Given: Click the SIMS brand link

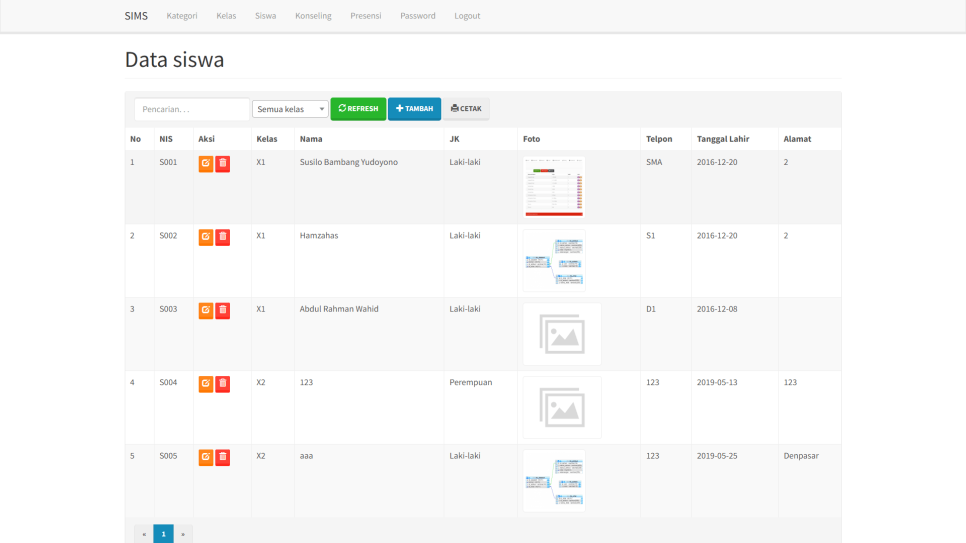Looking at the screenshot, I should tap(136, 16).
